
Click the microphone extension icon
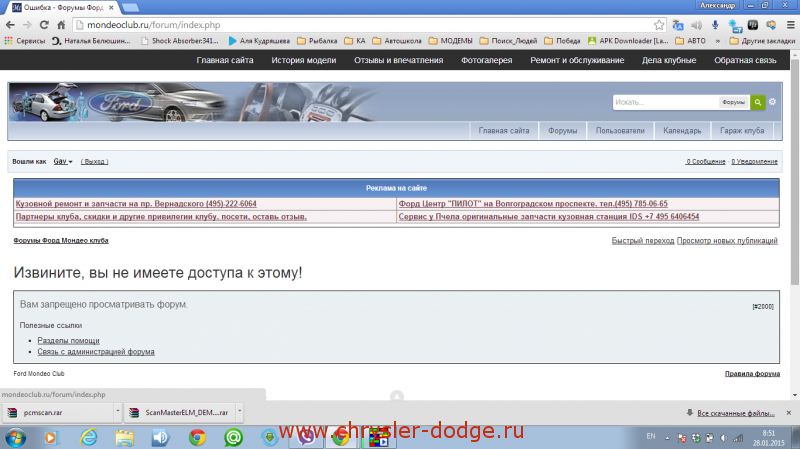715,24
